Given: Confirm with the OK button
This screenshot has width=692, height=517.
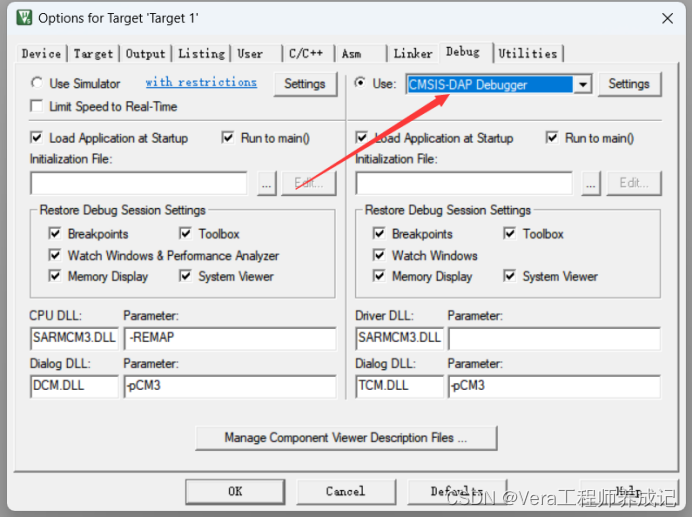Looking at the screenshot, I should tap(235, 491).
